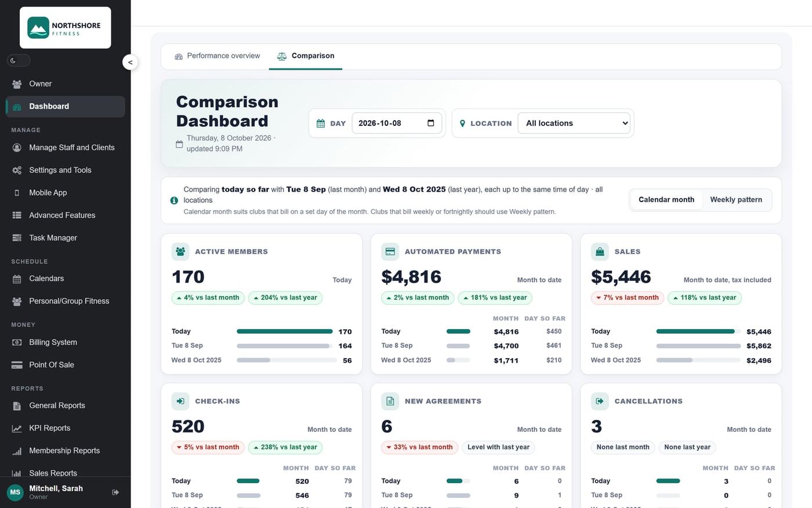This screenshot has width=812, height=508.
Task: Click the Level with last year badge
Action: coord(498,447)
